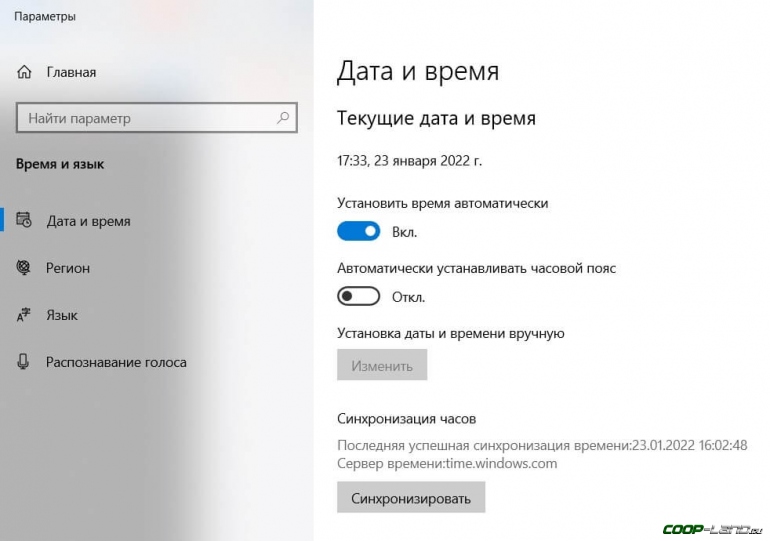
Task: Click the greyed Изменить button
Action: pos(382,365)
